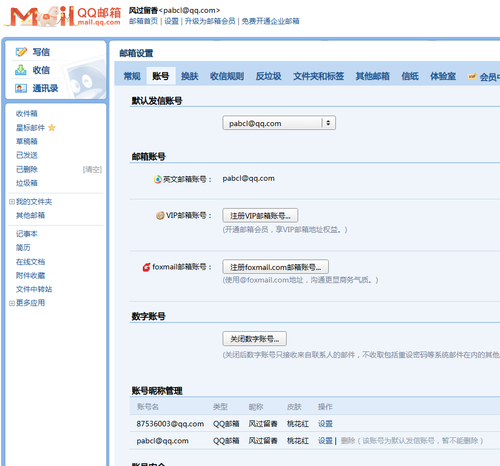
Task: Click the contacts card icon
Action: click(x=21, y=88)
